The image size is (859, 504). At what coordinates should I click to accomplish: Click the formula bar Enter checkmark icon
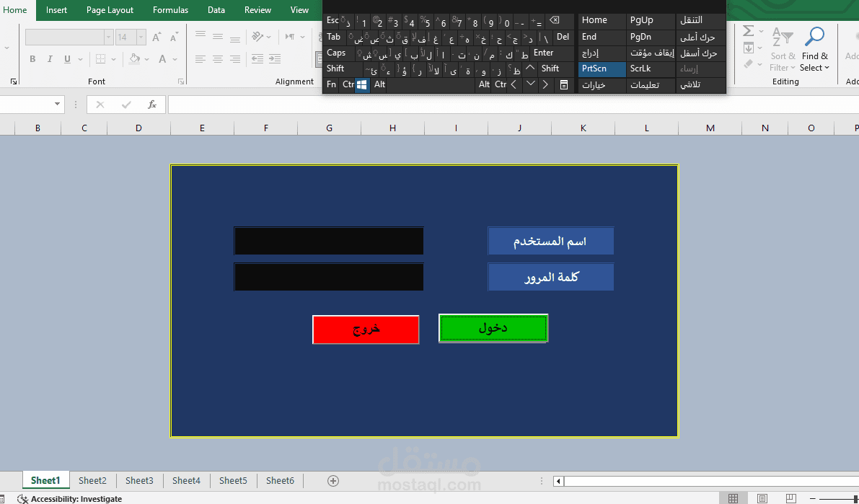(126, 104)
